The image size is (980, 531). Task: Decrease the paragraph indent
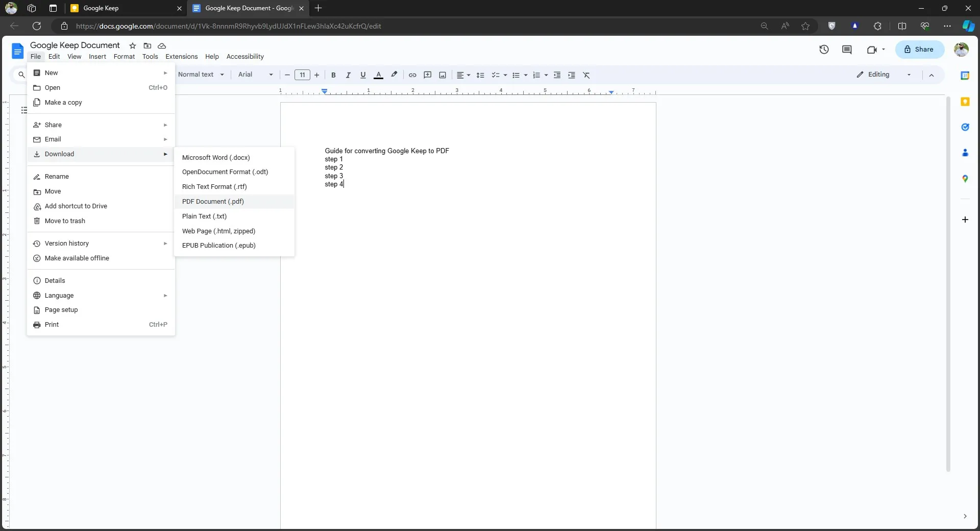click(557, 75)
